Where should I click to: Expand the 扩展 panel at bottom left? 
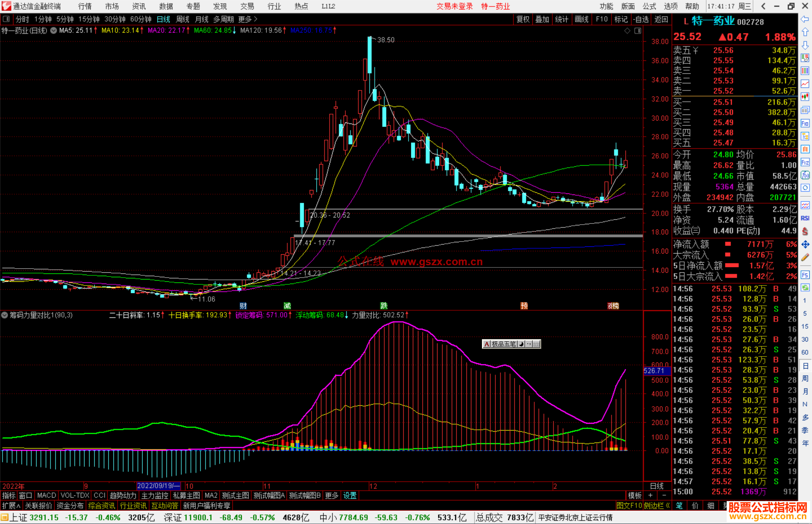click(11, 506)
